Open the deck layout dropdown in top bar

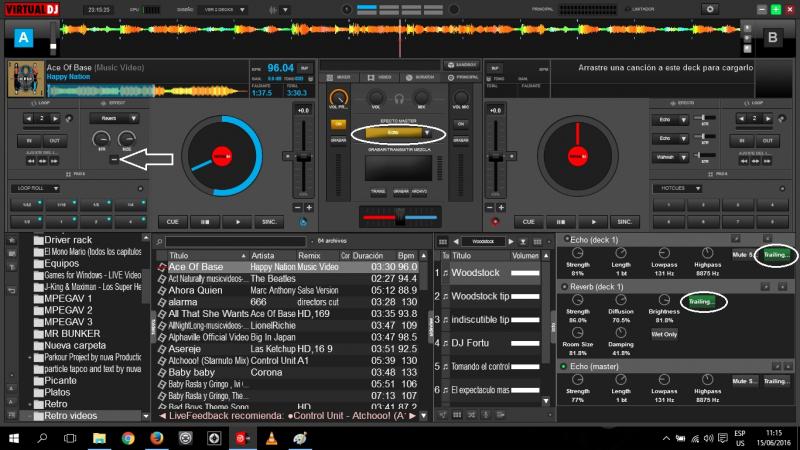click(223, 10)
